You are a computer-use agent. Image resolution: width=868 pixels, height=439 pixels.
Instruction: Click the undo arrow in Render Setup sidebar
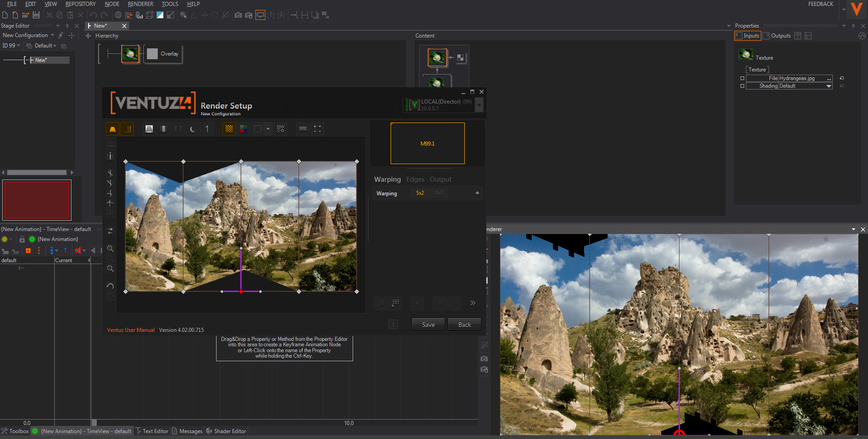(x=110, y=286)
